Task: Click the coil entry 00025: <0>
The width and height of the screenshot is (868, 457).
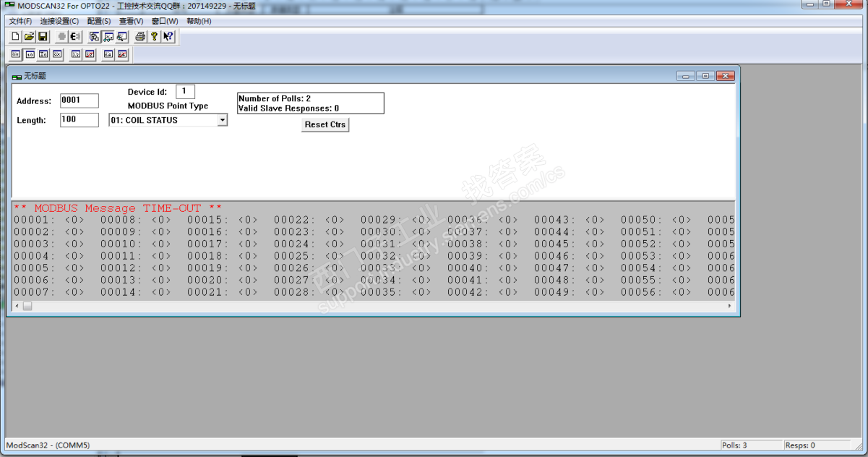Action: pos(309,256)
